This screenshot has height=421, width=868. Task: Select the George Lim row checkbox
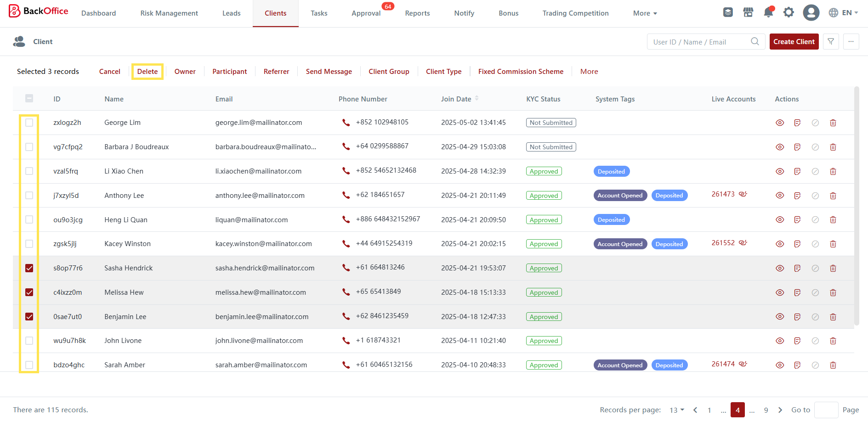pos(29,123)
